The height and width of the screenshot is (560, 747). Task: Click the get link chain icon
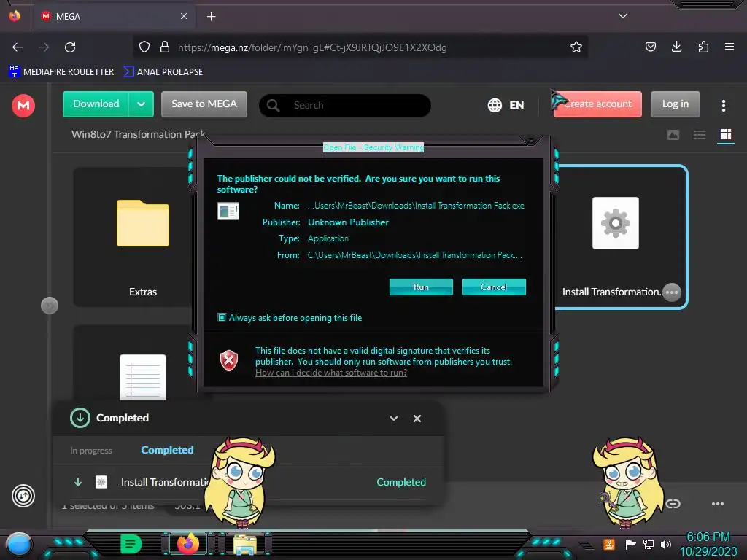click(x=673, y=504)
